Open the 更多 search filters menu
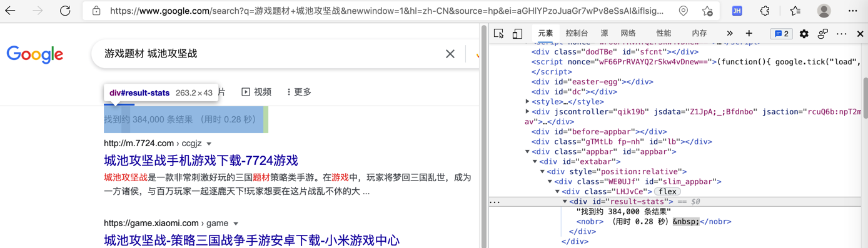The height and width of the screenshot is (248, 868). click(299, 92)
